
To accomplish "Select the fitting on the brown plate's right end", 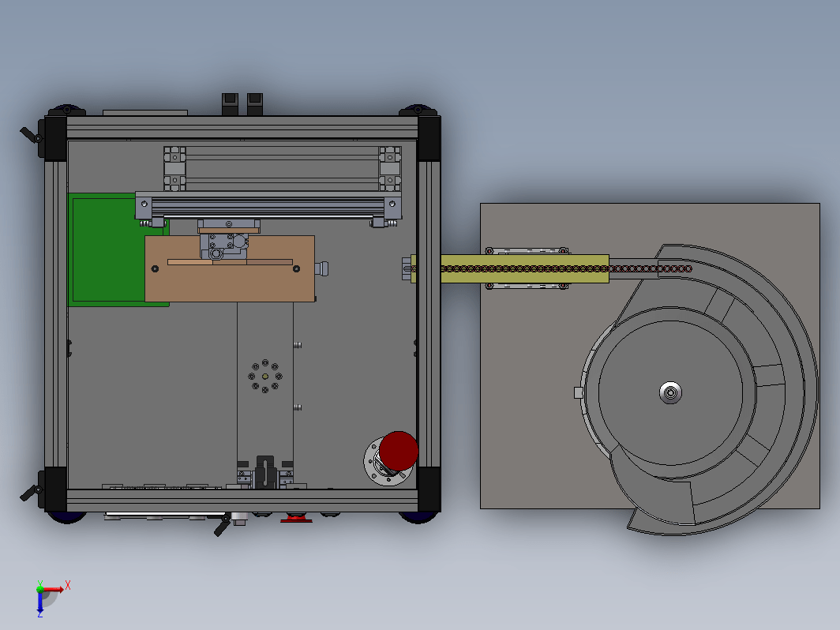I will click(321, 268).
